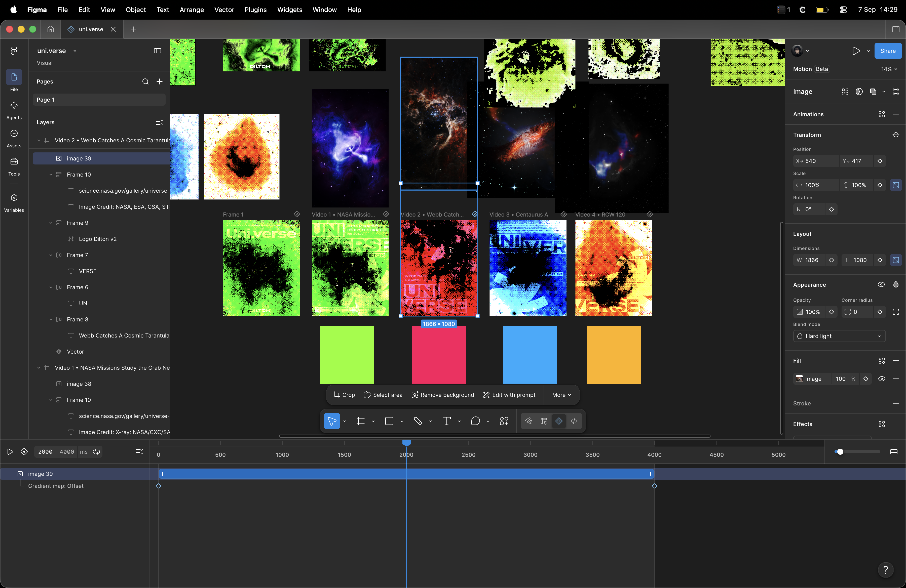Select the Text tool
The width and height of the screenshot is (906, 588).
point(446,421)
